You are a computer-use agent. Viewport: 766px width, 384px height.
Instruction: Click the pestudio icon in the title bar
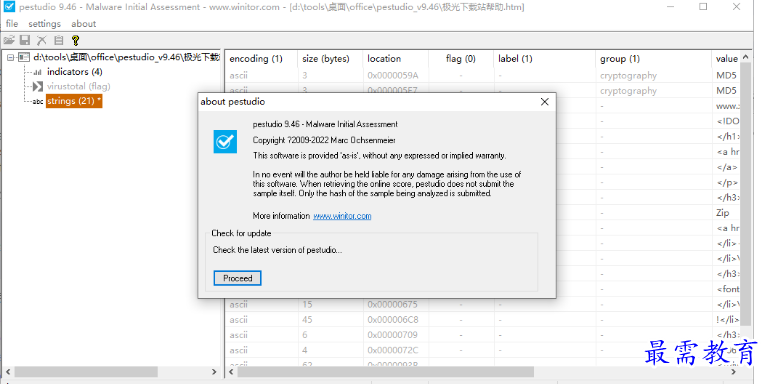9,7
